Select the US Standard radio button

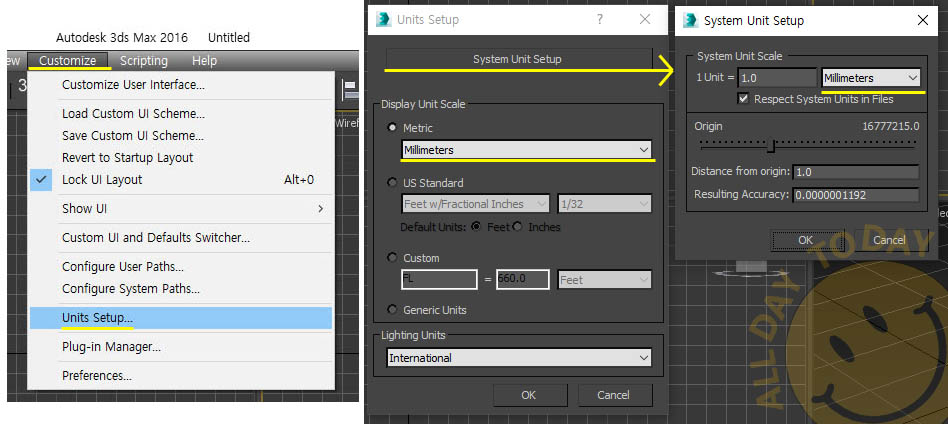[392, 183]
